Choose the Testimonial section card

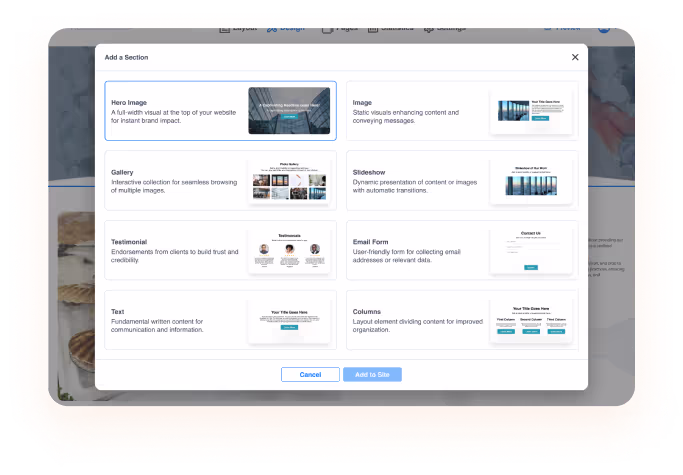[220, 250]
